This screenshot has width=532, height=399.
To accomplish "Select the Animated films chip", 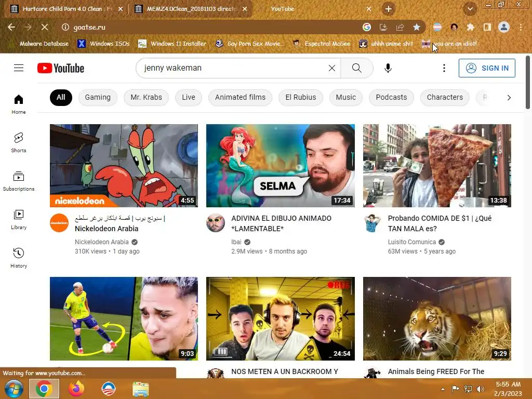I will click(x=240, y=97).
